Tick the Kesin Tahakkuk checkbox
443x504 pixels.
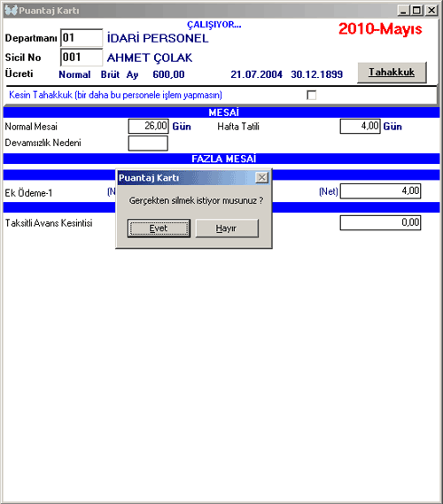tap(311, 95)
